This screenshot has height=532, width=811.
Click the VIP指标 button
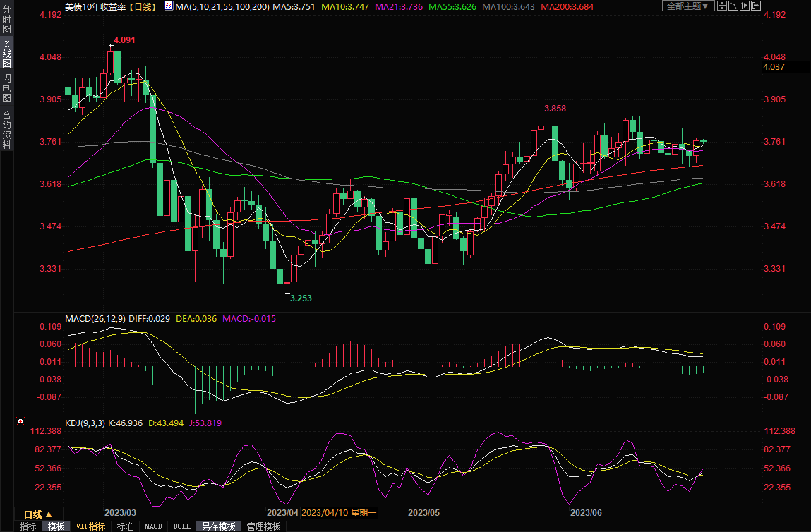[90, 526]
